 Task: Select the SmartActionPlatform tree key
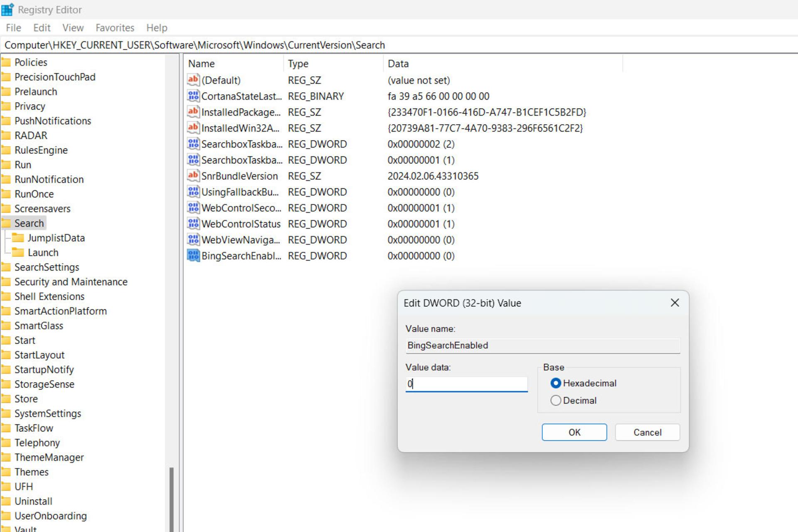[61, 311]
